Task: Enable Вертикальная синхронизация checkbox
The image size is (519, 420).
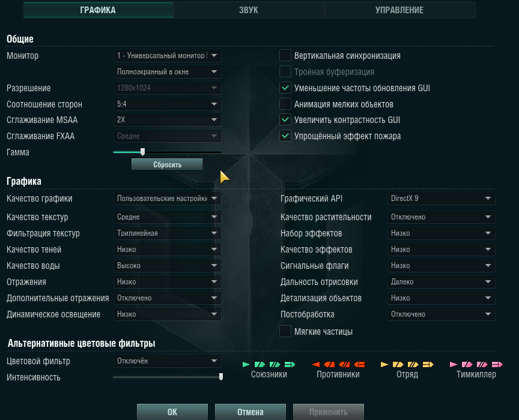Action: click(x=285, y=56)
